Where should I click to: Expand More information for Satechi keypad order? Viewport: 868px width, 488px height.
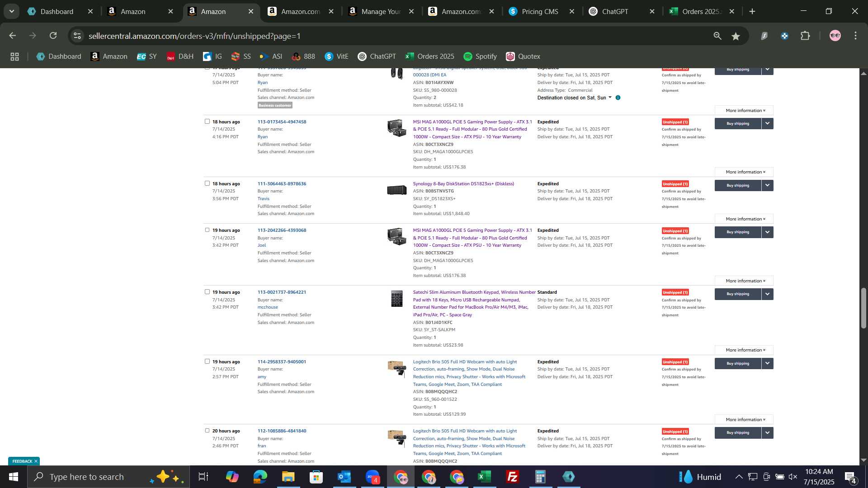coord(744,350)
